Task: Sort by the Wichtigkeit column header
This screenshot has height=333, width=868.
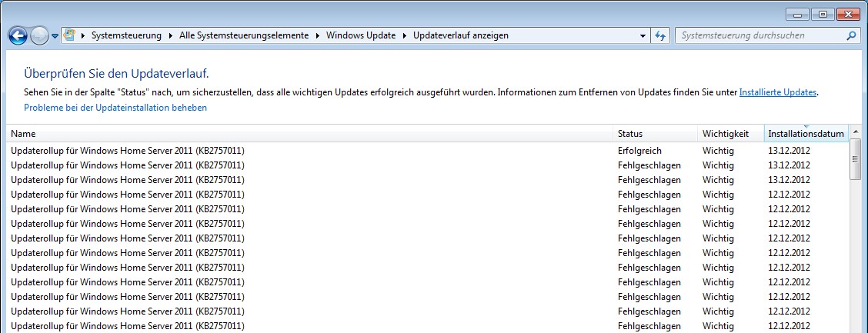Action: pos(731,133)
